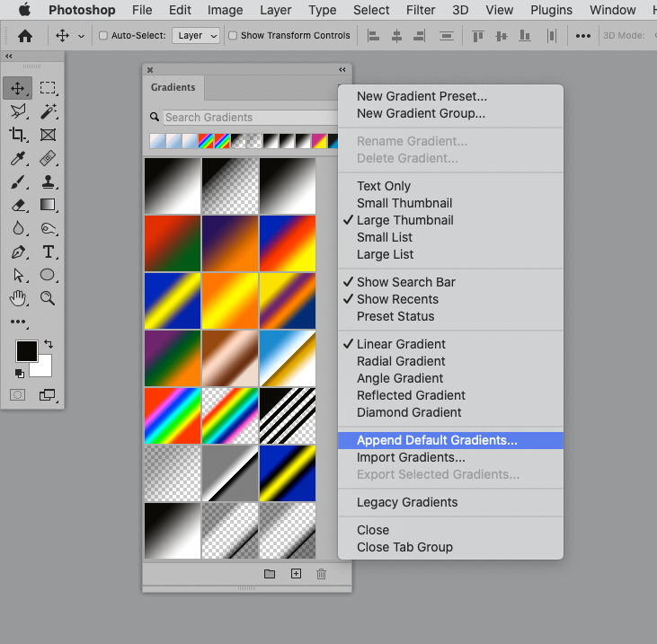657x644 pixels.
Task: Select the Brush tool
Action: pyautogui.click(x=18, y=182)
